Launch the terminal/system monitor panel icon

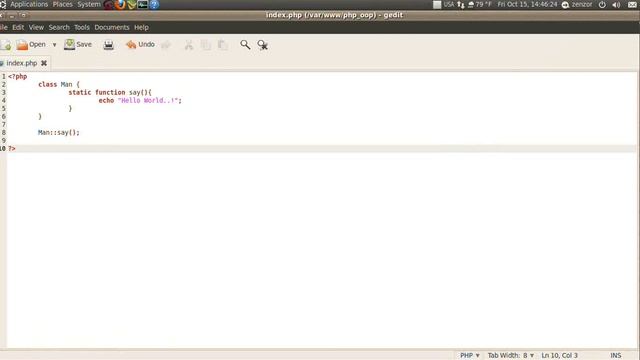click(142, 5)
